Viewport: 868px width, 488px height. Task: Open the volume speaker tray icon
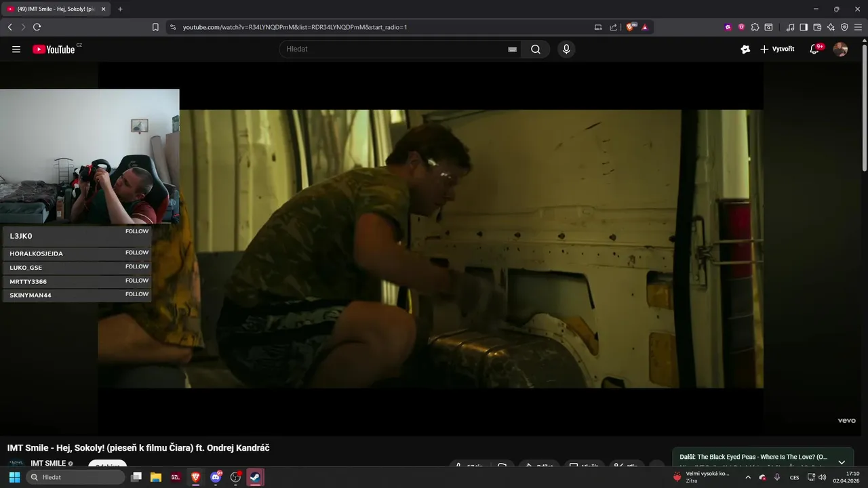[x=823, y=477]
